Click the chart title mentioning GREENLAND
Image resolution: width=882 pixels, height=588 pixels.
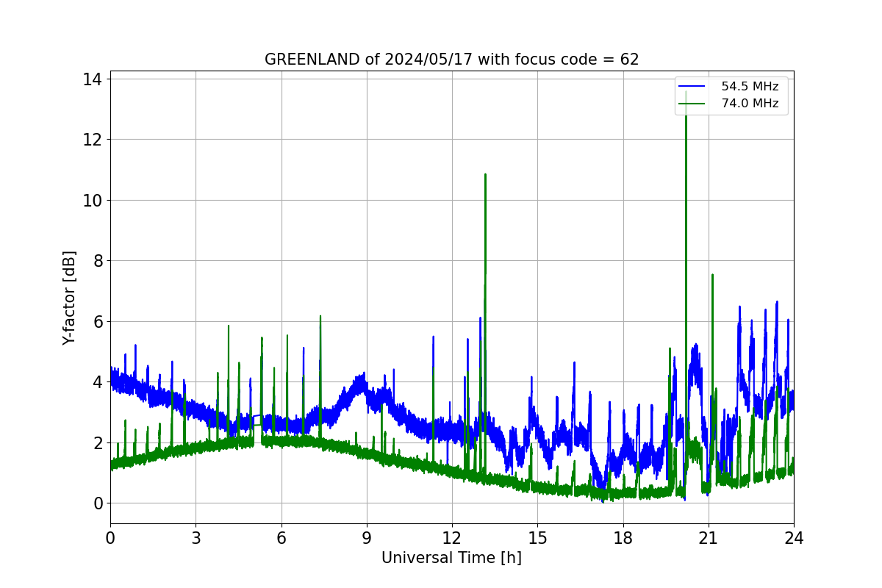(451, 60)
